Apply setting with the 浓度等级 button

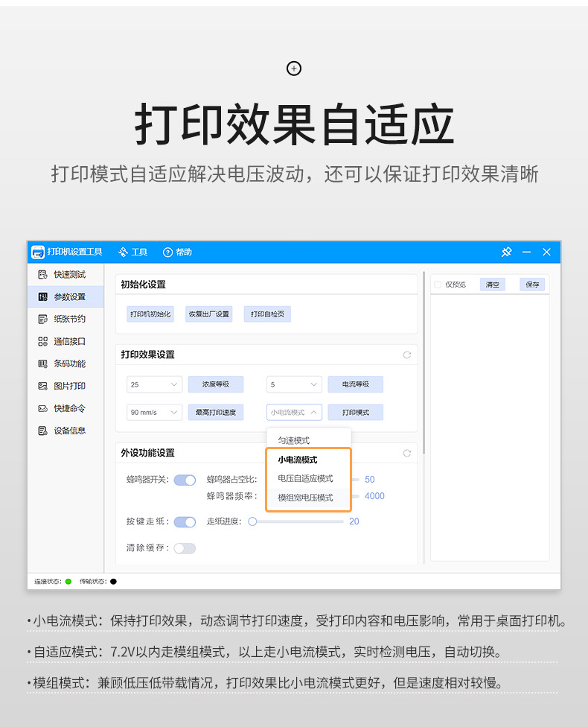click(x=215, y=384)
